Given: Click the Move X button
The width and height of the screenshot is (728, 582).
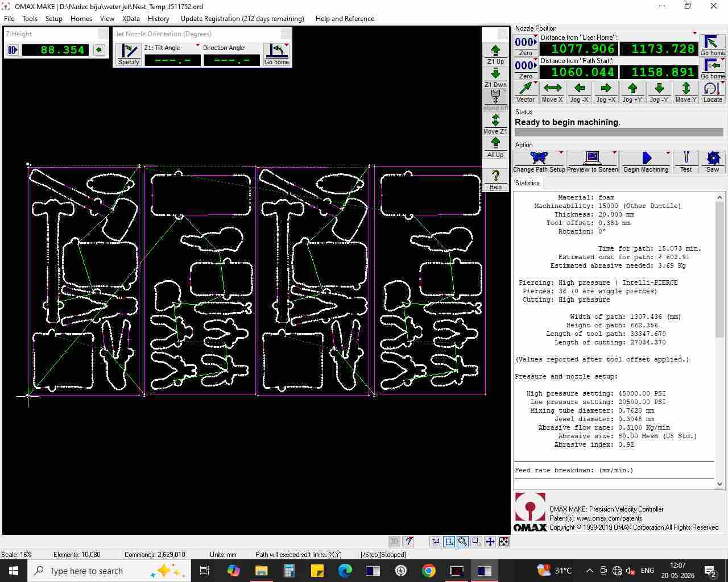Looking at the screenshot, I should tap(552, 92).
